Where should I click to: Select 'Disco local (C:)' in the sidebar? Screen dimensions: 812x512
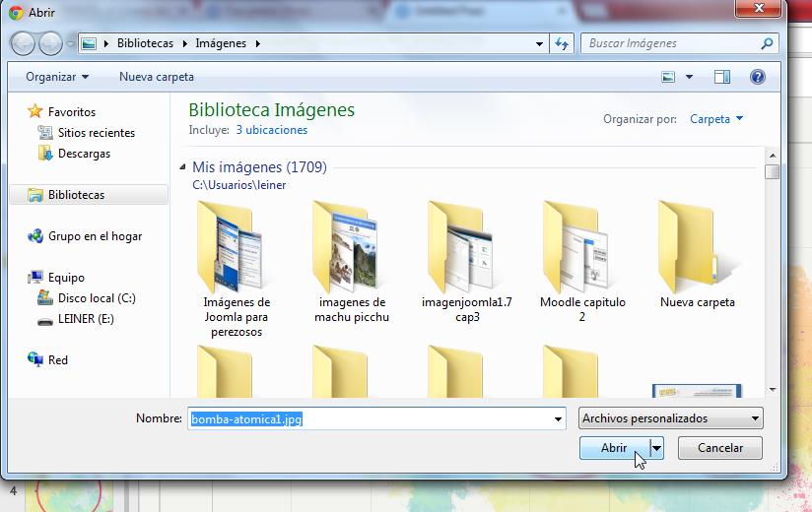point(96,298)
